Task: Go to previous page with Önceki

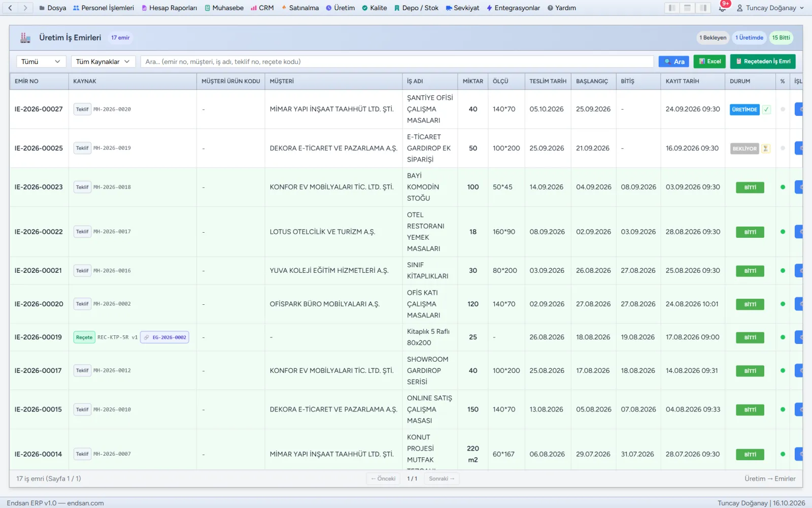Action: 383,479
